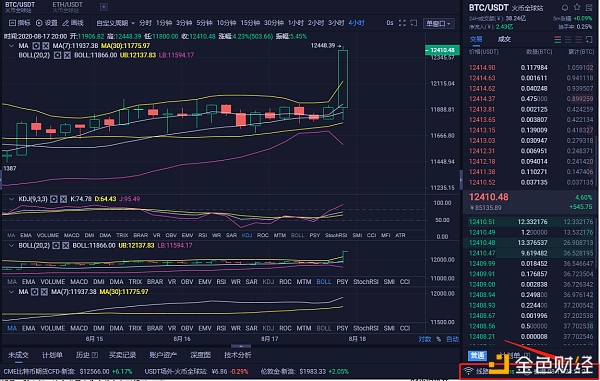The width and height of the screenshot is (600, 381).
Task: Switch to the third order book view icon
Action: point(579,39)
